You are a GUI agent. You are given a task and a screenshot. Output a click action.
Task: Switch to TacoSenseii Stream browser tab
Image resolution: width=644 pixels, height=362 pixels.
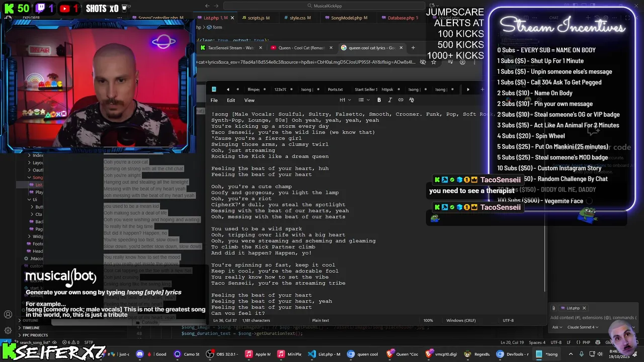(231, 48)
